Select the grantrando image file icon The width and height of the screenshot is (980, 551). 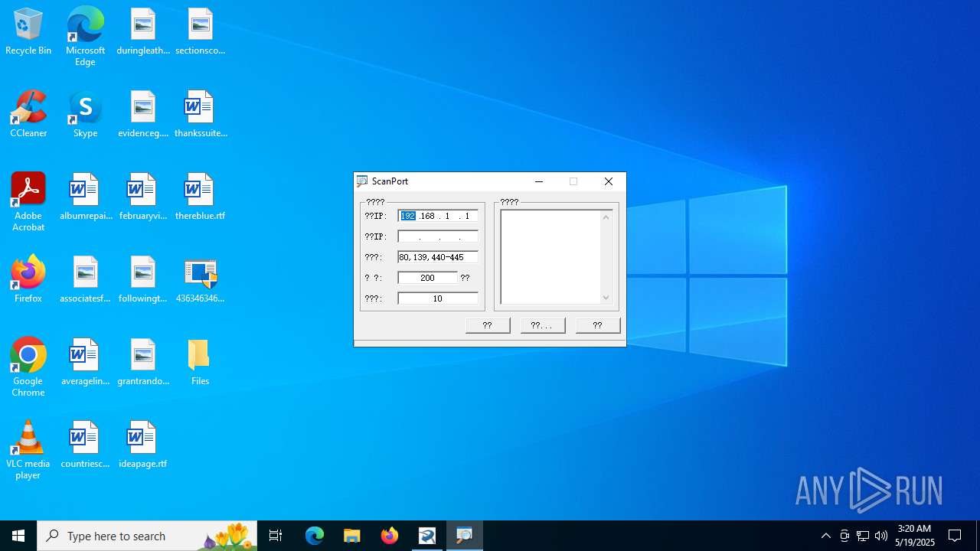pyautogui.click(x=142, y=363)
